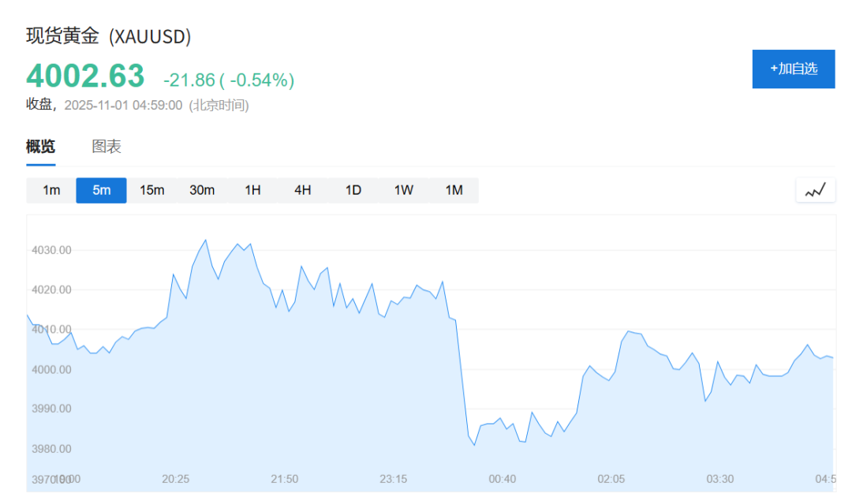Choose the 1H interval
852x504 pixels.
pyautogui.click(x=252, y=190)
